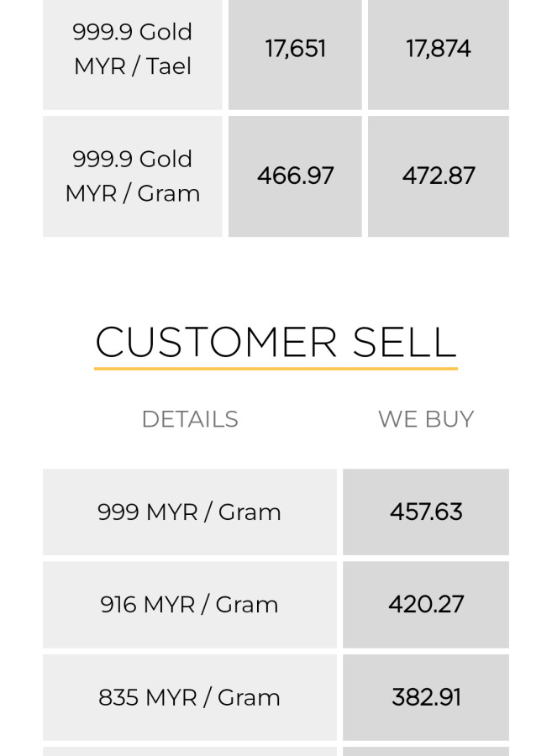552x756 pixels.
Task: Click the 382.91 buy price
Action: [426, 697]
